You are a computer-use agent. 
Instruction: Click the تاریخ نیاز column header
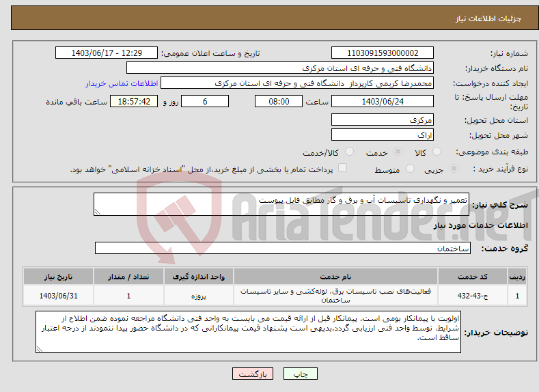pos(59,277)
